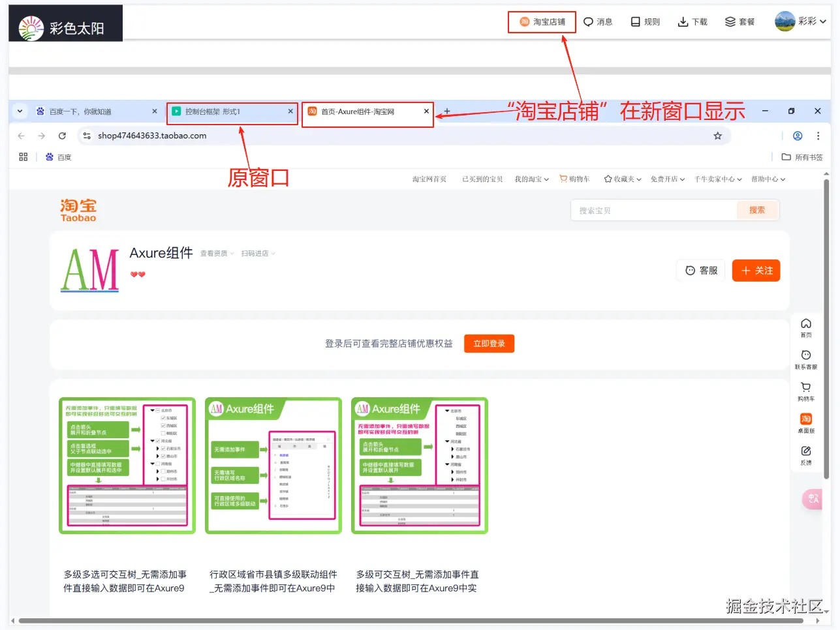Open 购物车 in top navigation
840x630 pixels.
coord(574,179)
